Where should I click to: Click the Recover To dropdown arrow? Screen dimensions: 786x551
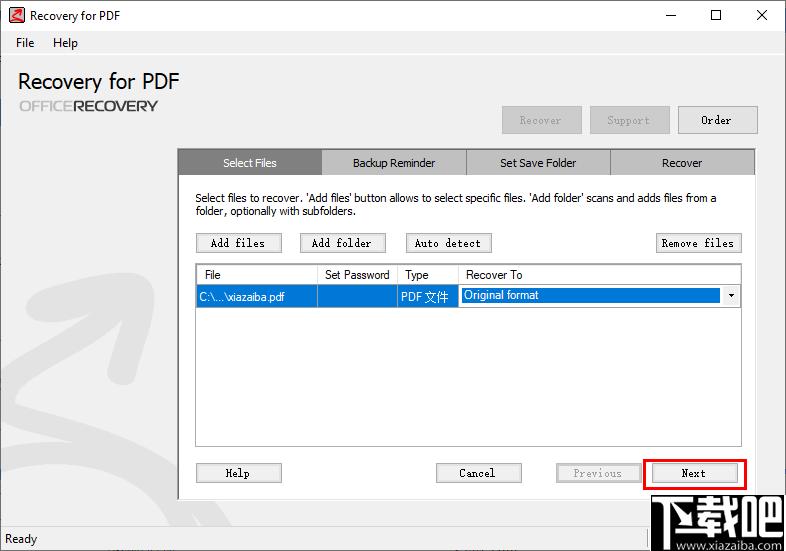(731, 295)
